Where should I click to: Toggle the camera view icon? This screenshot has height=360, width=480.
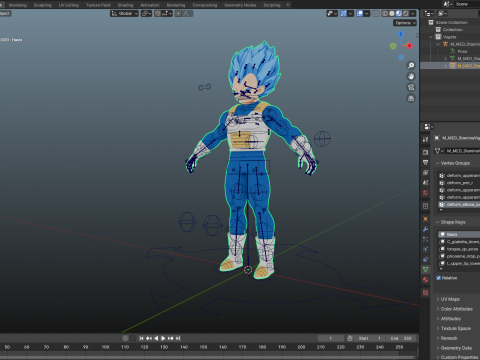[x=411, y=87]
